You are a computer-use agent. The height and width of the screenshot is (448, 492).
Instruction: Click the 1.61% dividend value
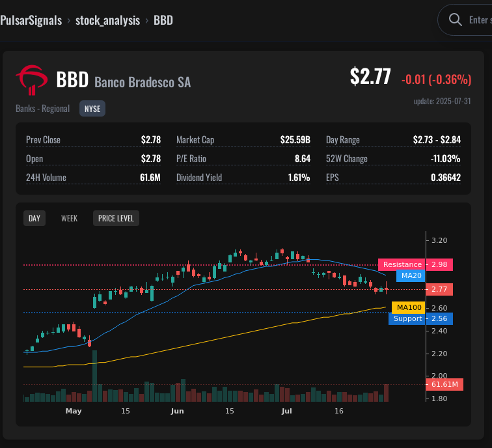[x=299, y=178]
